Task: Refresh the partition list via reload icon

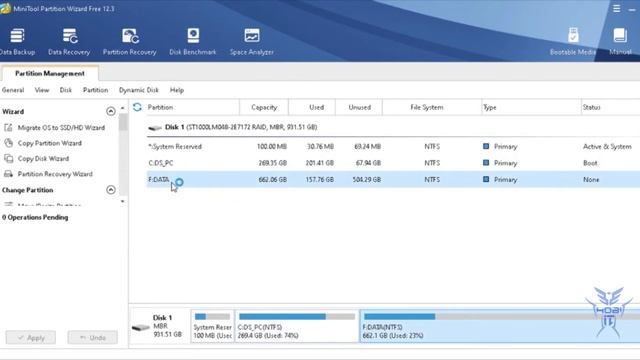Action: pyautogui.click(x=137, y=107)
